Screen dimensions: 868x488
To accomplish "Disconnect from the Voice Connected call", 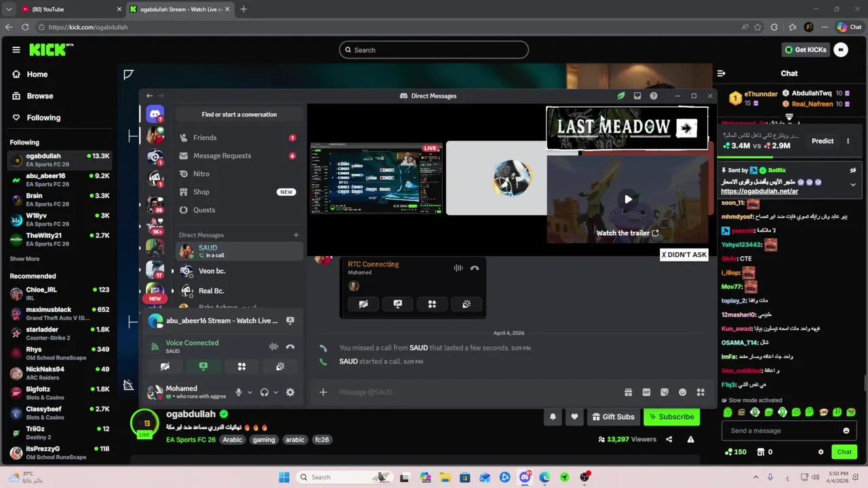I will coord(290,346).
